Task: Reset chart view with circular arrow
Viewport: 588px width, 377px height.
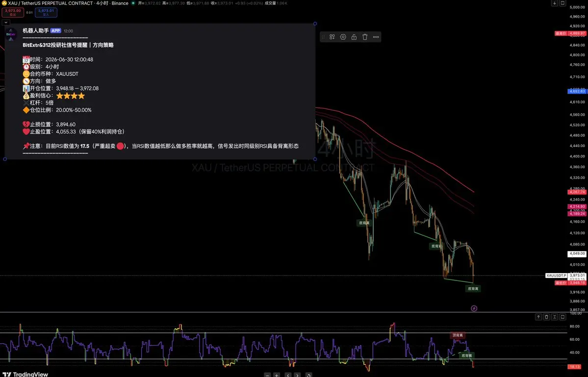Action: (308, 375)
